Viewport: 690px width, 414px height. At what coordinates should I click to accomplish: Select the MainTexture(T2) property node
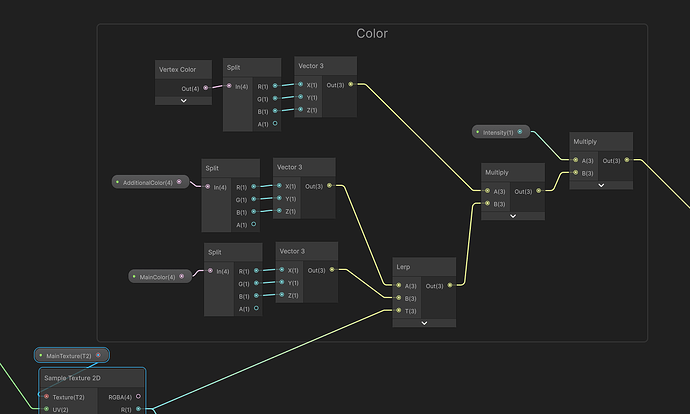[69, 355]
